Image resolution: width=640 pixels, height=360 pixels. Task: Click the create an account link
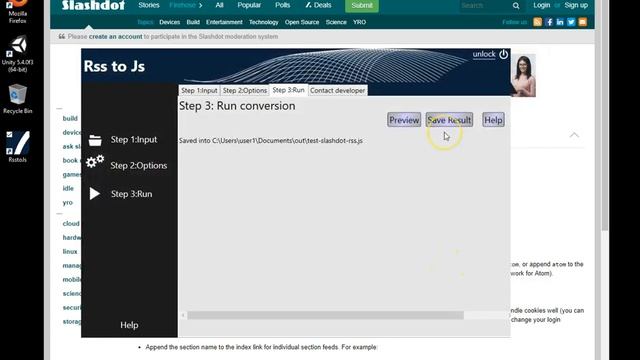point(116,36)
